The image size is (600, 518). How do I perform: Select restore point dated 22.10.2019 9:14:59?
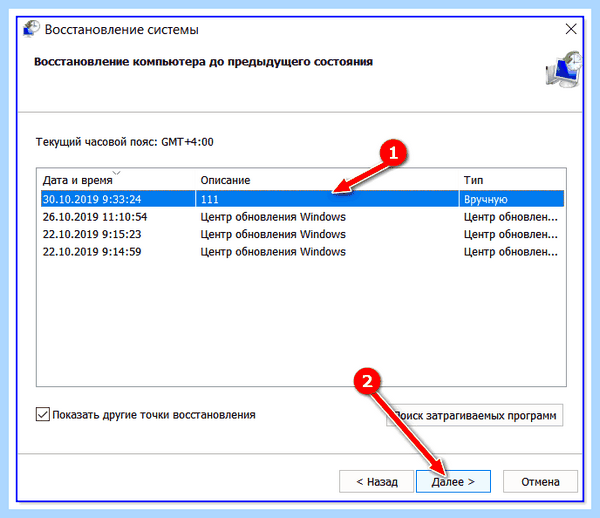(x=302, y=252)
